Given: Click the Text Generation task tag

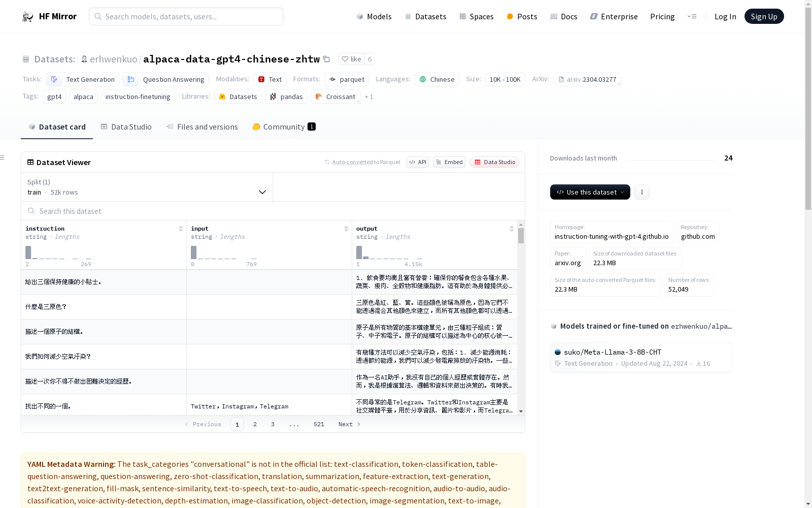Looking at the screenshot, I should click(82, 79).
